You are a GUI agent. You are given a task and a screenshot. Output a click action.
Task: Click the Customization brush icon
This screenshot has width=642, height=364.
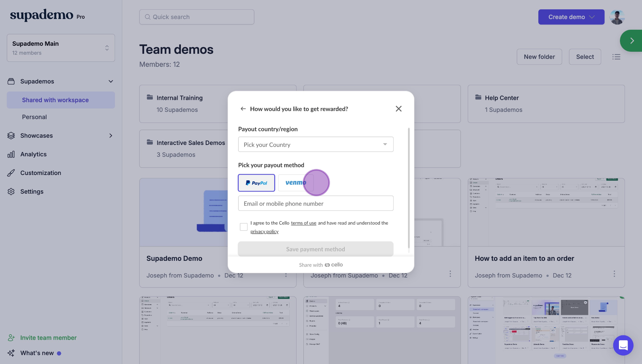(11, 173)
